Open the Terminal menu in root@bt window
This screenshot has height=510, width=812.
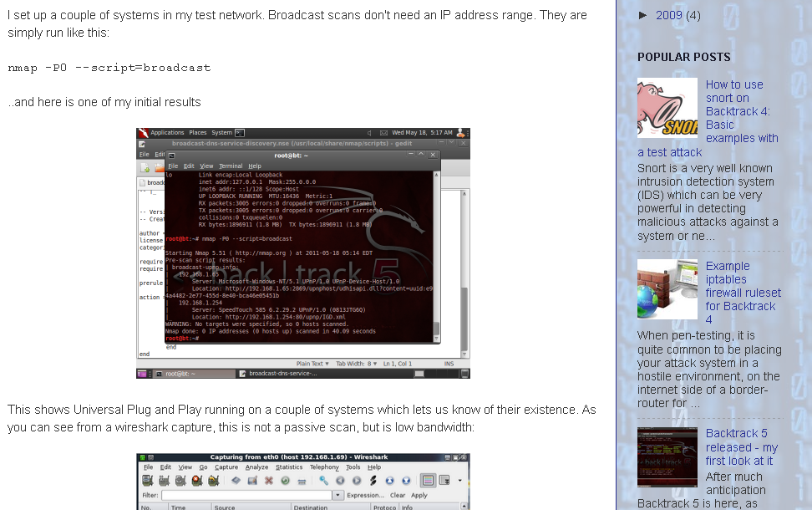coord(231,166)
